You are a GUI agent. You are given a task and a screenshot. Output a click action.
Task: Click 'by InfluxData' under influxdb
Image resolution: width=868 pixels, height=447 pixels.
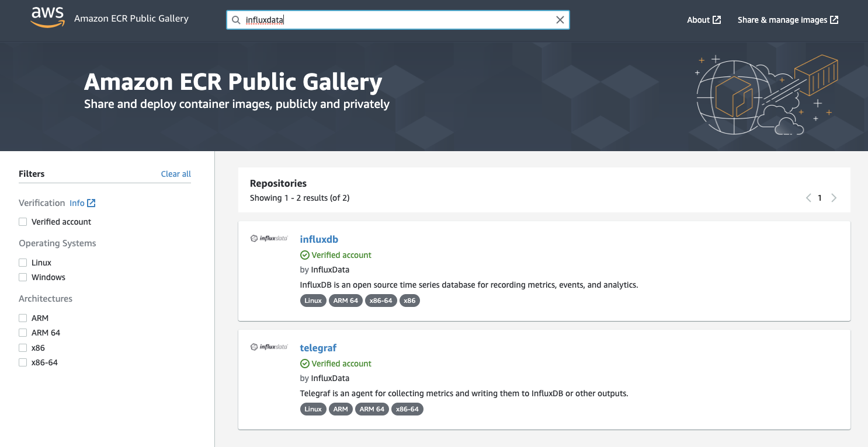325,270
